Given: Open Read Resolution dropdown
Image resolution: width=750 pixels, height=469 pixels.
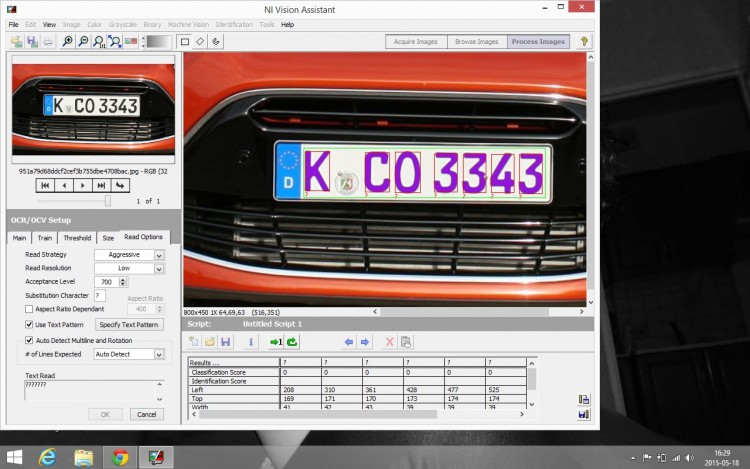Looking at the screenshot, I should point(159,269).
